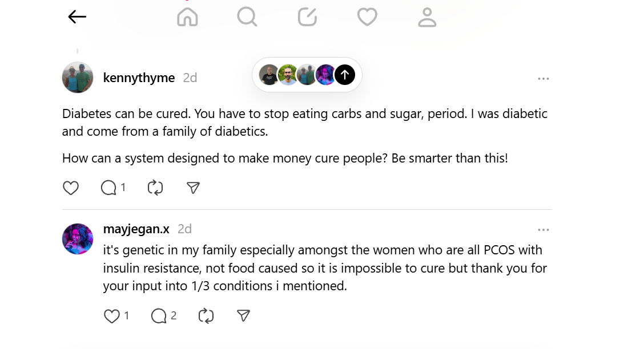The width and height of the screenshot is (644, 349).
Task: Open options for mayjegan.x's comment
Action: (544, 229)
